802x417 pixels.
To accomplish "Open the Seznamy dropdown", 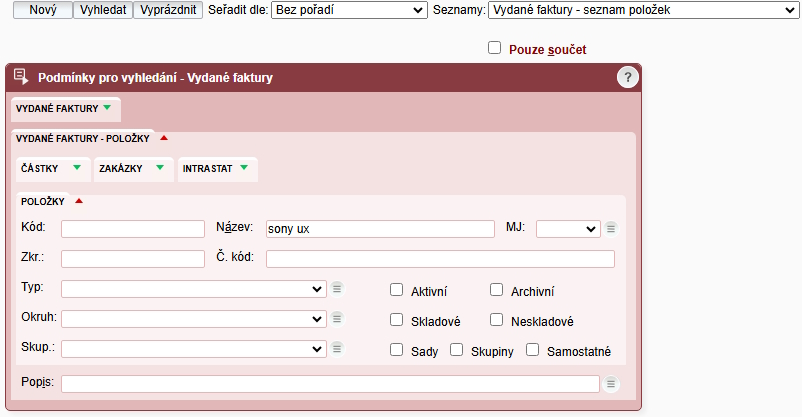I will [641, 10].
